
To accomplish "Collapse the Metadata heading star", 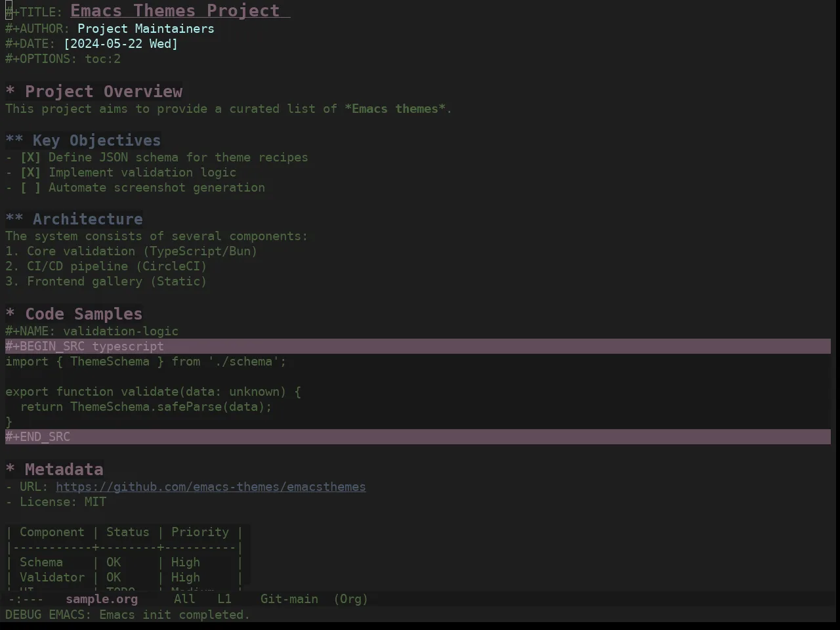I will (10, 470).
